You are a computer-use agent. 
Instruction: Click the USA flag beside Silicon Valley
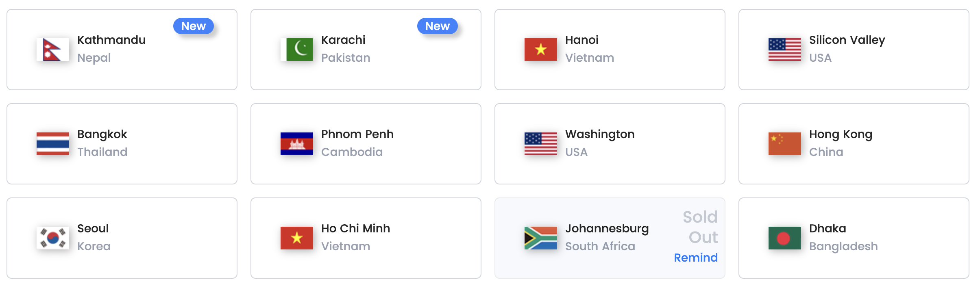coord(785,50)
